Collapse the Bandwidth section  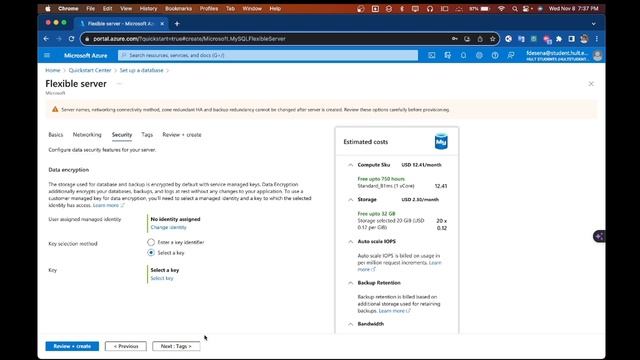pos(350,324)
